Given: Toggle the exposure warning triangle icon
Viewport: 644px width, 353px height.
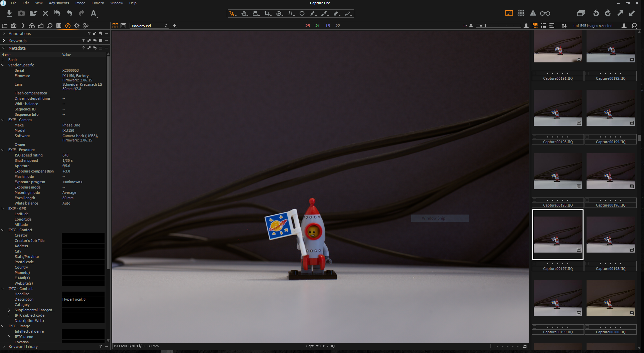Looking at the screenshot, I should (x=533, y=13).
